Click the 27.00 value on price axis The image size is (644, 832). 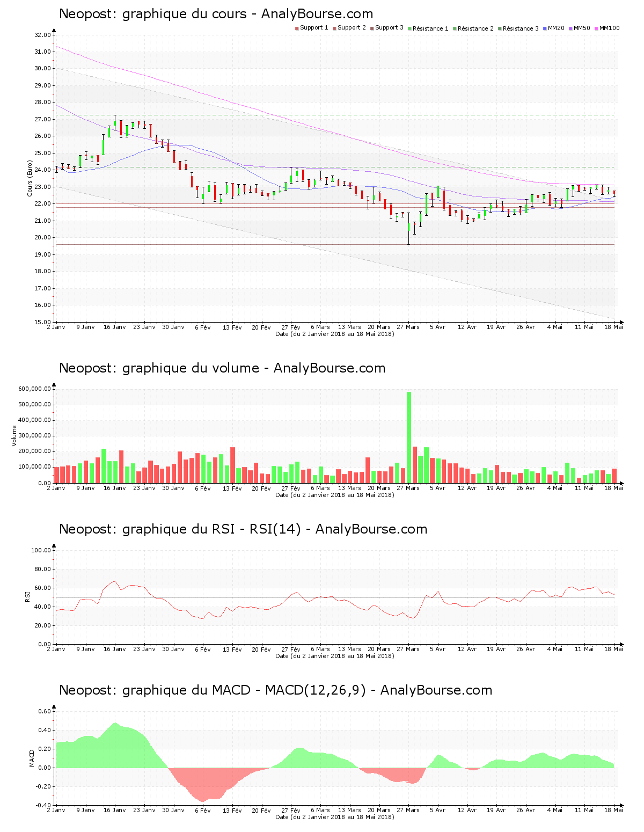[x=42, y=119]
